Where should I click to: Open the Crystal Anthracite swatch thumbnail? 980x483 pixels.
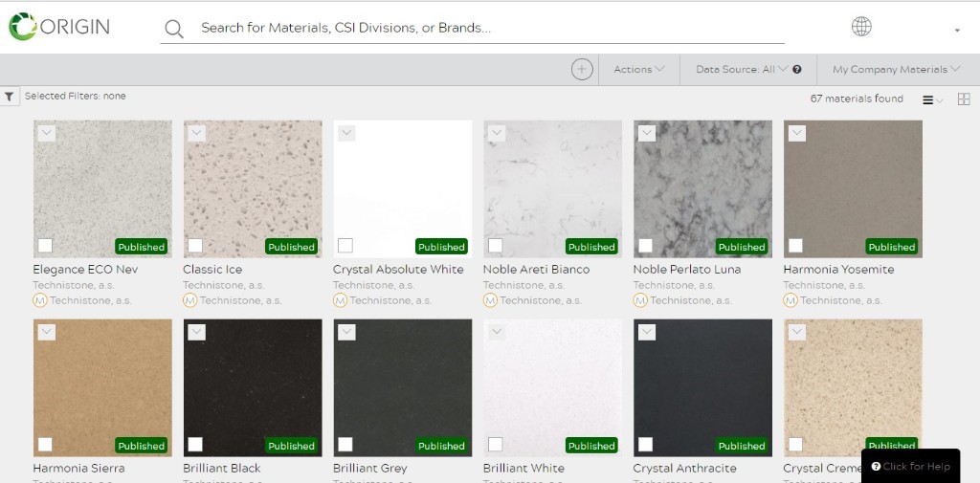coord(702,387)
